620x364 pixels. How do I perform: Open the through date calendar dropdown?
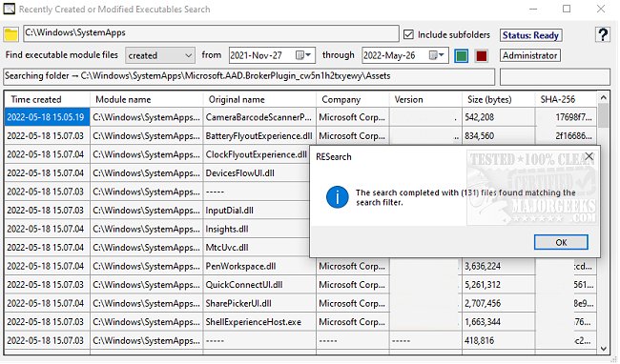click(x=437, y=55)
